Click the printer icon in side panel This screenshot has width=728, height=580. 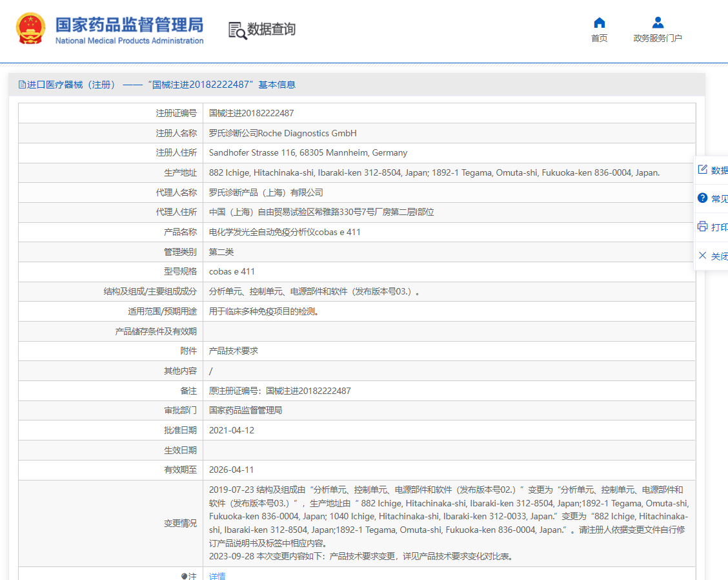702,226
